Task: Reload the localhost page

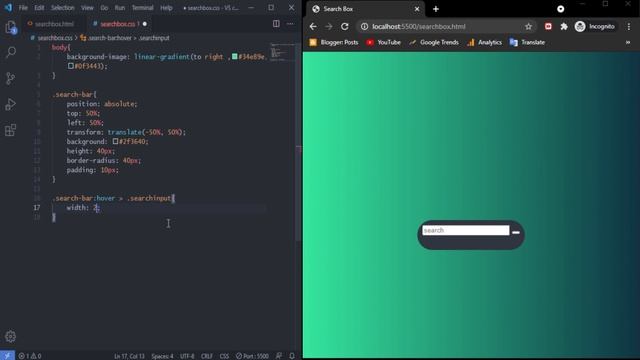Action: [345, 27]
